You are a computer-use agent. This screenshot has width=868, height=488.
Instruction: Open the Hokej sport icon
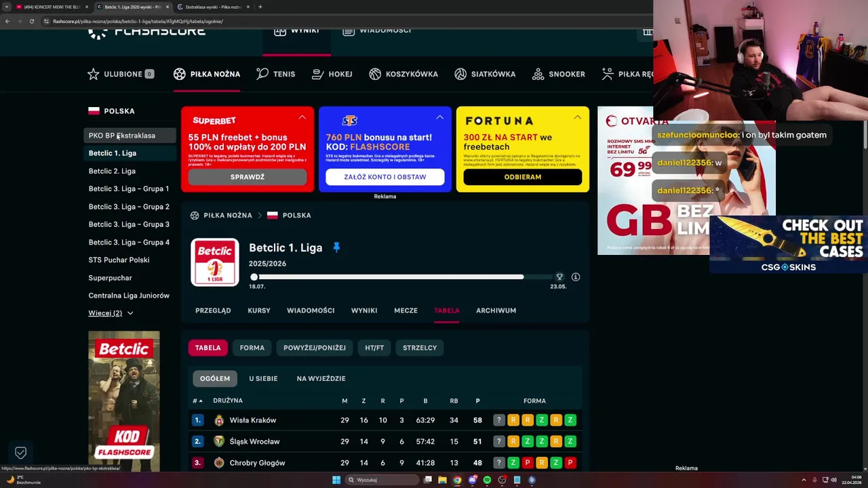pos(317,74)
